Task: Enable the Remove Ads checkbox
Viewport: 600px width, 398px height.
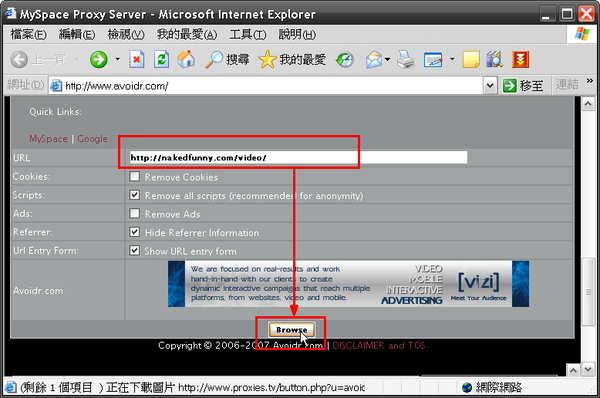Action: coord(134,213)
